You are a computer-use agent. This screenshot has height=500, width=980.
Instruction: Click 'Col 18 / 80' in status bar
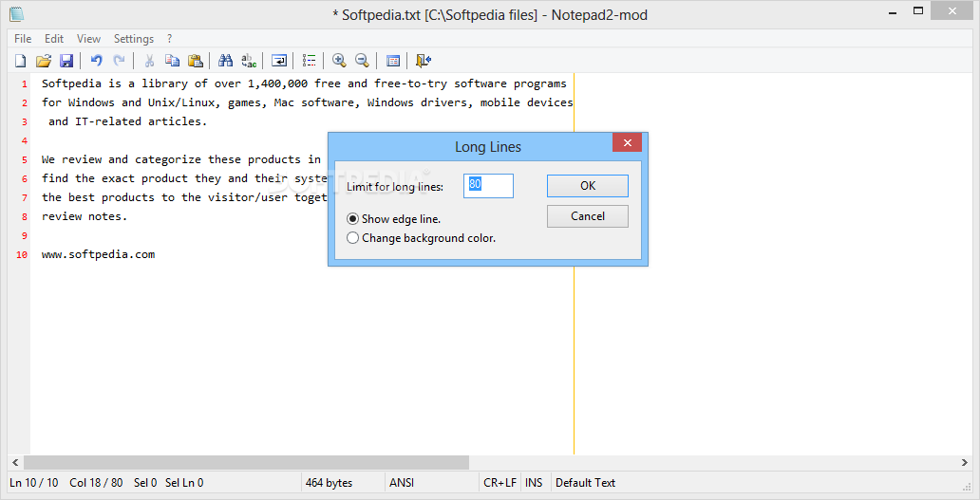(x=96, y=483)
